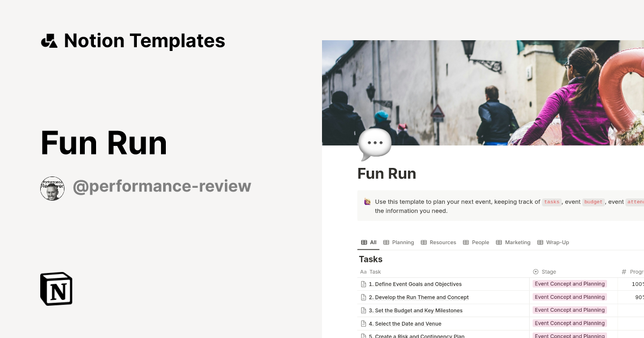This screenshot has height=338, width=644.
Task: Click the table icon beside the Planning tab
Action: [x=386, y=242]
